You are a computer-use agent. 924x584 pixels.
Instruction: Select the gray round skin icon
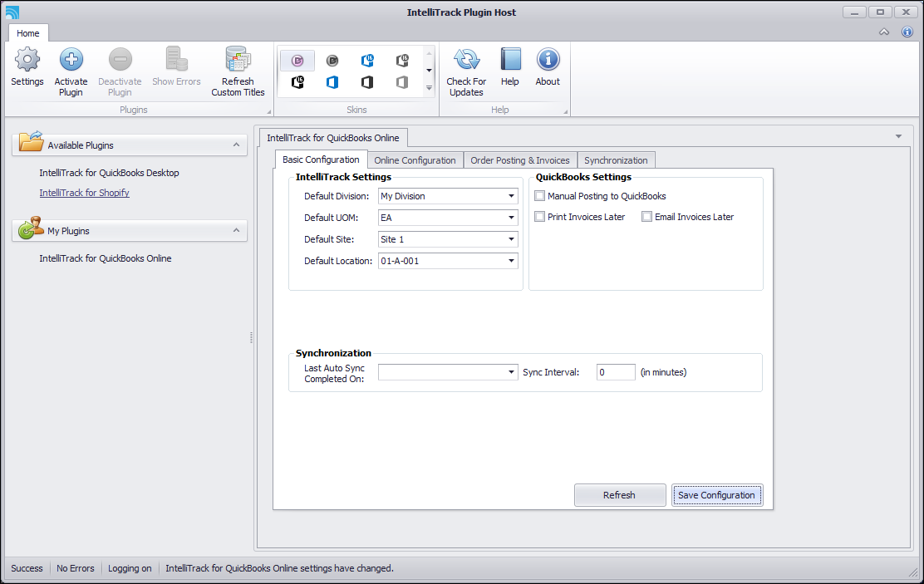click(x=332, y=60)
